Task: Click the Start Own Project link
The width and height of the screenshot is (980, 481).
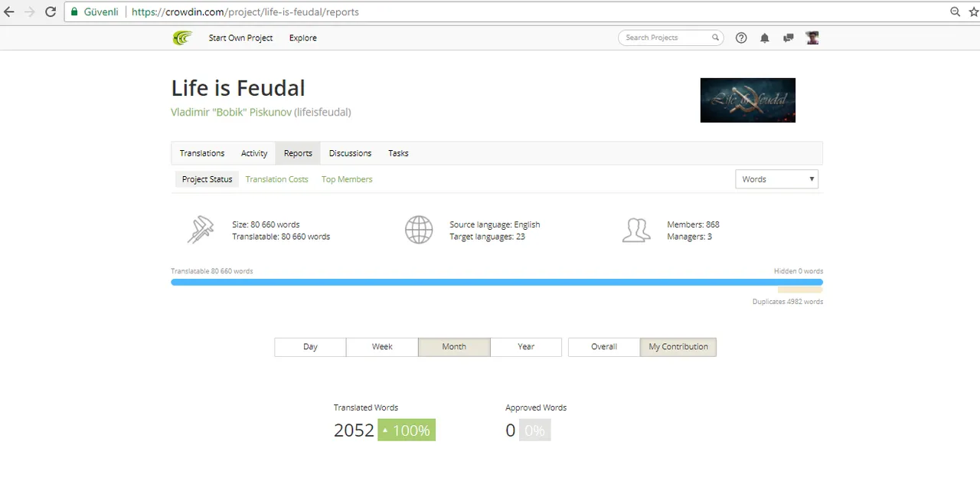Action: tap(240, 38)
